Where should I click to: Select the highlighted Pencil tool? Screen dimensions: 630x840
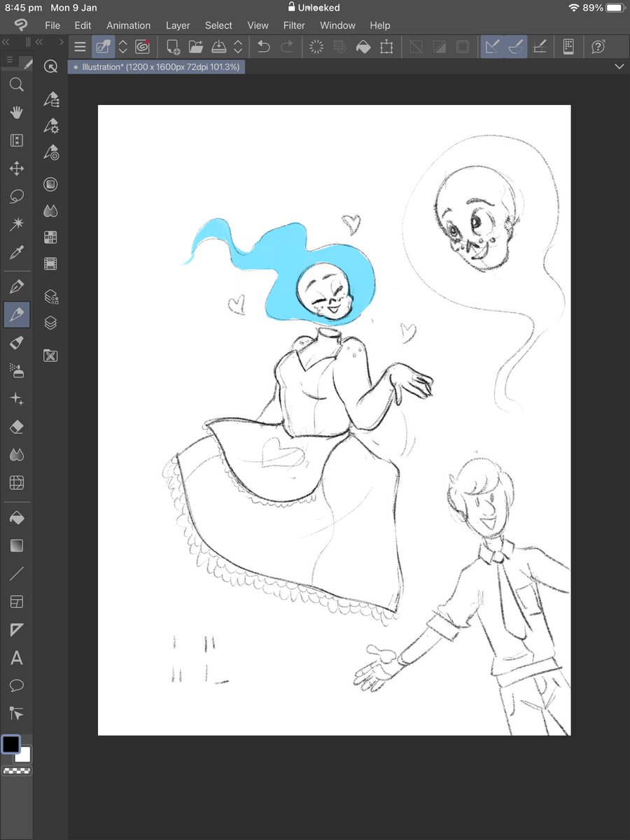click(x=17, y=314)
